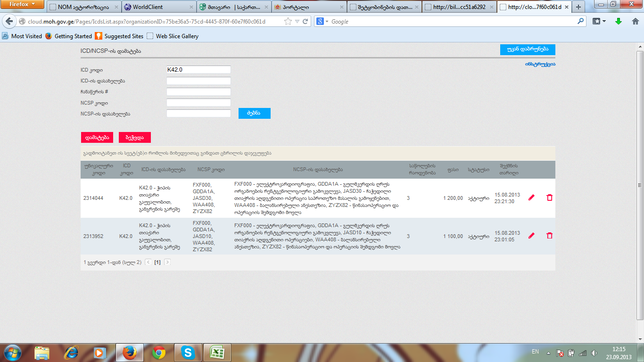
Task: Open the Firefox menu dropdown
Action: pos(23,5)
